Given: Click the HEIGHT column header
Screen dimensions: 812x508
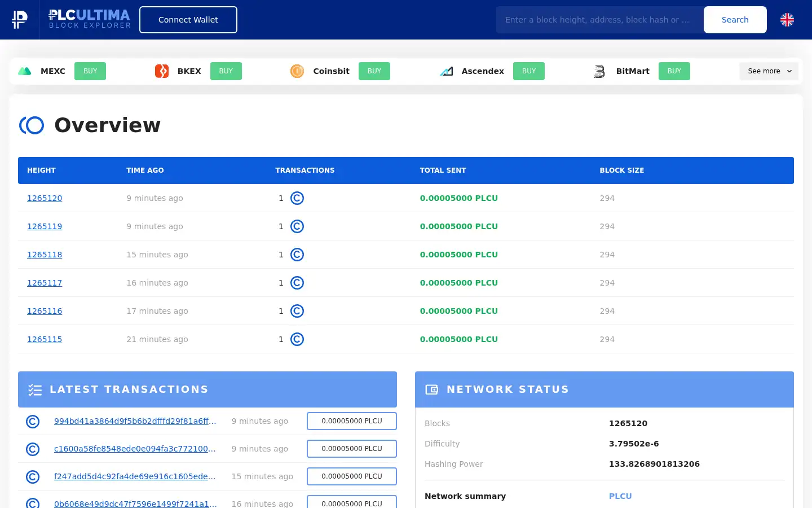Looking at the screenshot, I should [x=41, y=170].
